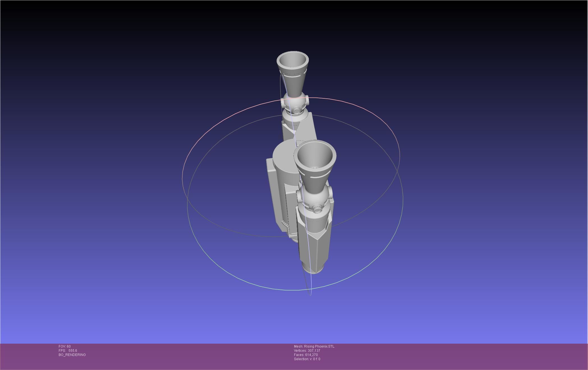This screenshot has width=588, height=370.
Task: Click the BO_RENDERING status text
Action: (72, 355)
